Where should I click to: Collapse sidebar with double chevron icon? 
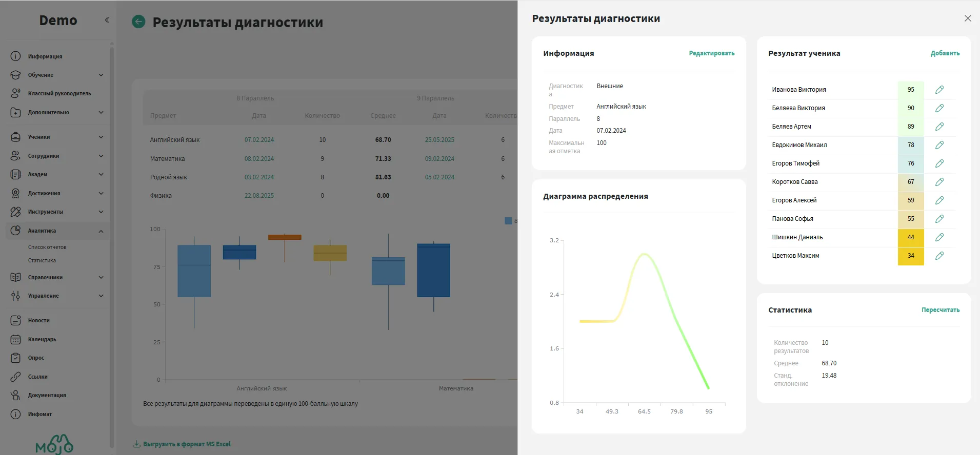click(107, 20)
